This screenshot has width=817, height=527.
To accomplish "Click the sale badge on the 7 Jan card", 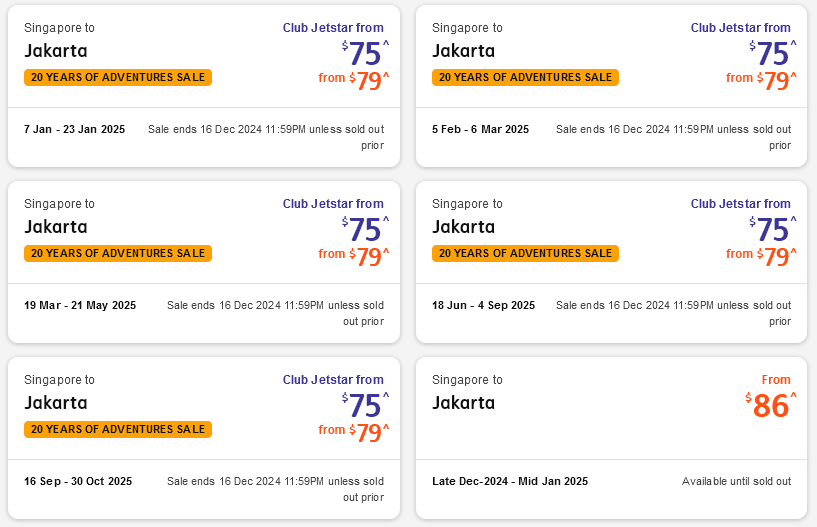I will pos(118,77).
